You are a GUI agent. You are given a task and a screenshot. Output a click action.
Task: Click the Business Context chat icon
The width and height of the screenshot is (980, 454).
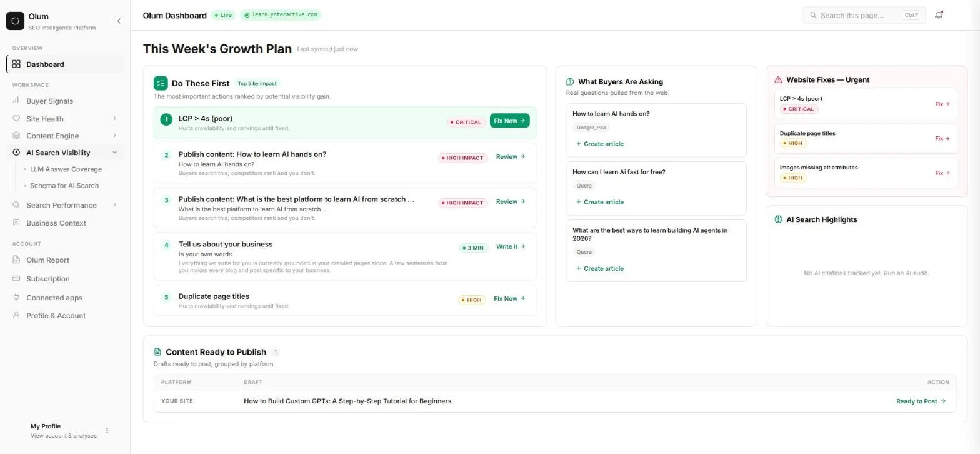coord(16,223)
